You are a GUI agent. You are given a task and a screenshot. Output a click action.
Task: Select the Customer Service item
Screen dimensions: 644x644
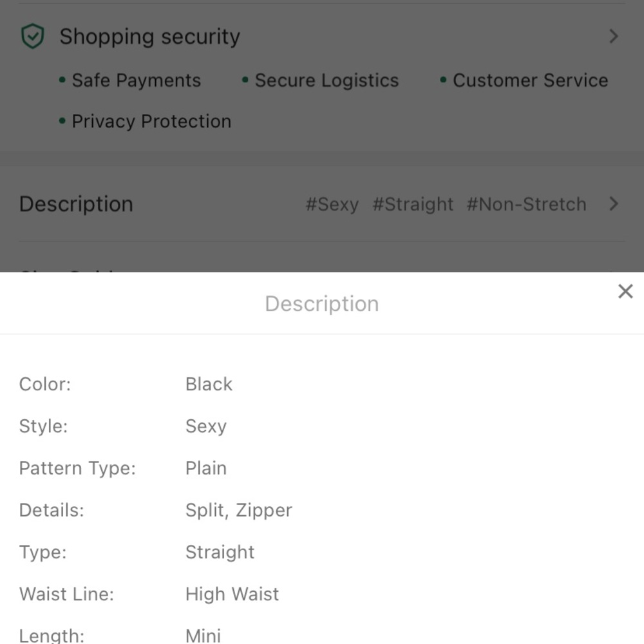coord(524,80)
